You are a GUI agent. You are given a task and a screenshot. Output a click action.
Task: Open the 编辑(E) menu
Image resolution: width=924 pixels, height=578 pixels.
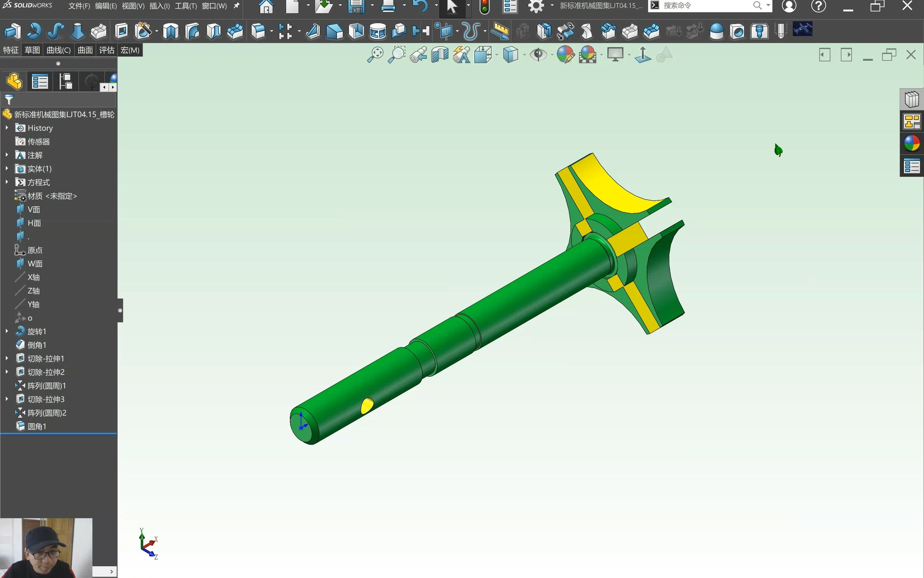pyautogui.click(x=106, y=6)
